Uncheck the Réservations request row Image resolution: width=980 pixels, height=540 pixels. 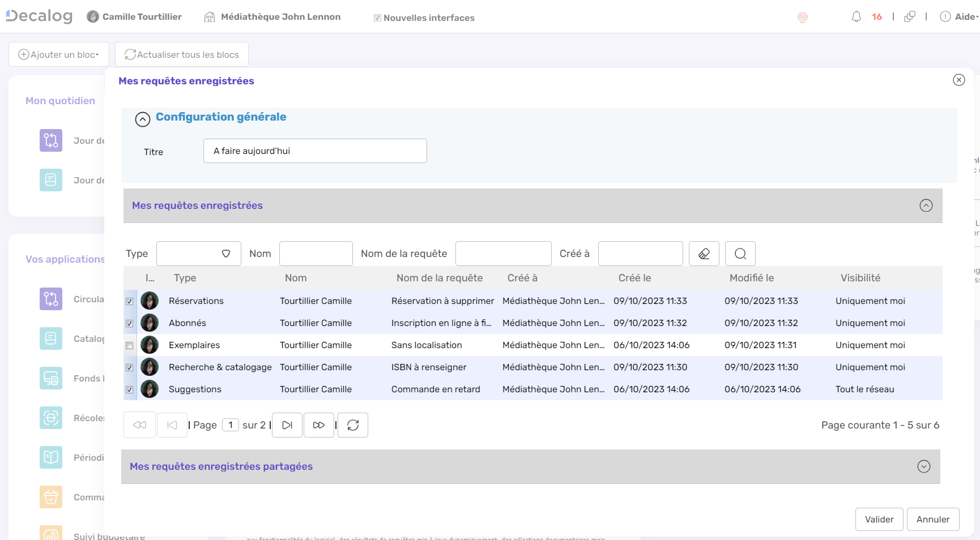tap(130, 301)
